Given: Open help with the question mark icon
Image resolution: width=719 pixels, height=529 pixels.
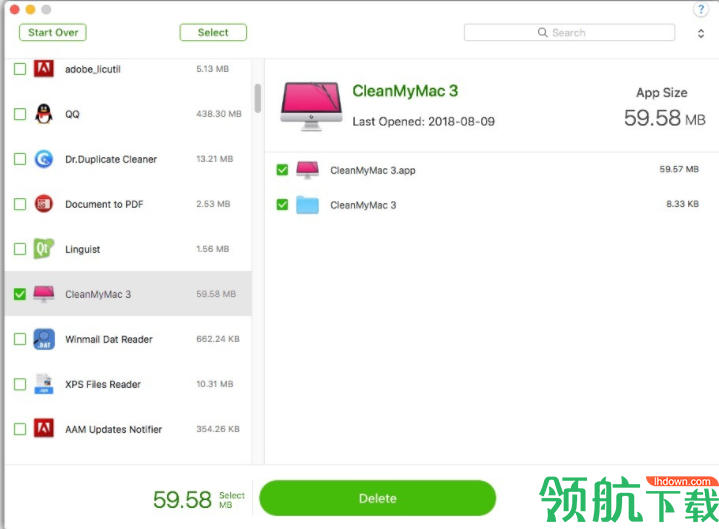Looking at the screenshot, I should [x=701, y=9].
